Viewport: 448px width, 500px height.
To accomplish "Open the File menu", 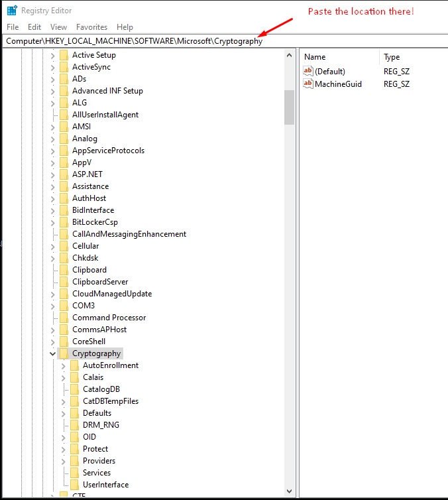I will click(x=13, y=27).
